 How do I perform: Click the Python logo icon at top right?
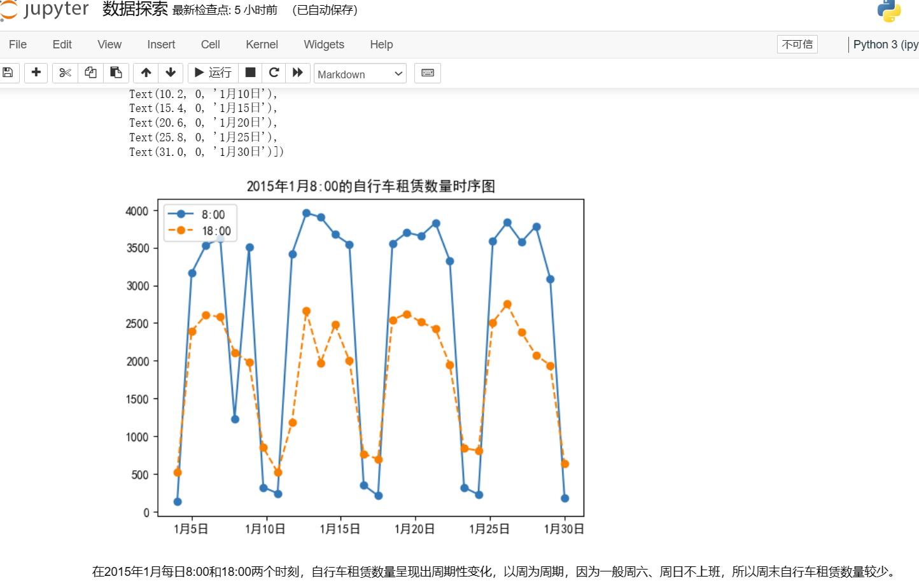(889, 10)
